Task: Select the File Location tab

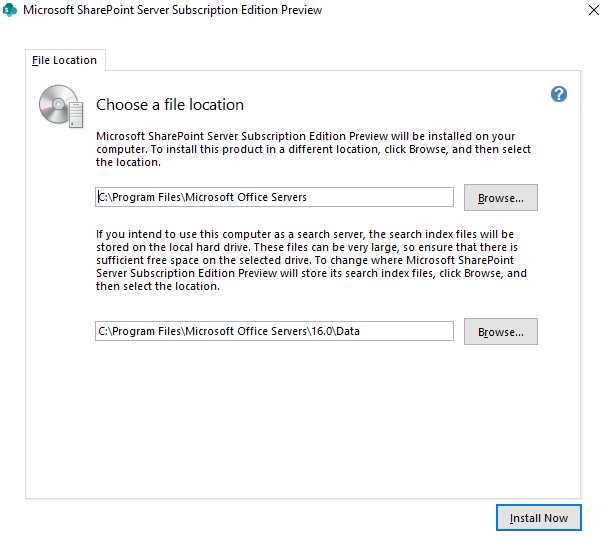Action: pyautogui.click(x=65, y=60)
